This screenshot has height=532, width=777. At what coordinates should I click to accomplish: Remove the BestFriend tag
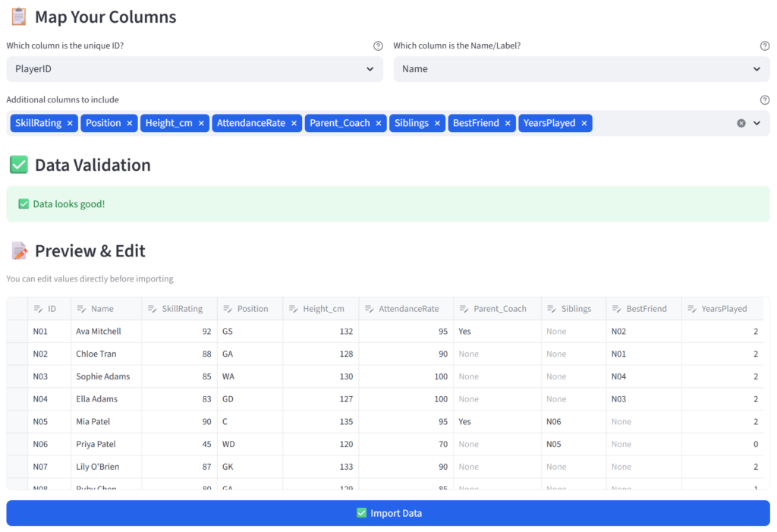click(508, 123)
